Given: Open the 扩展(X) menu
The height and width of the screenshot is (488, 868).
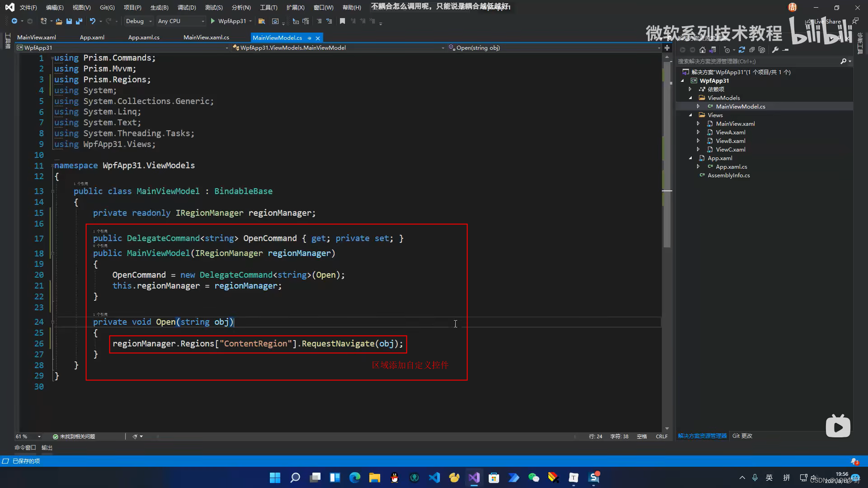Looking at the screenshot, I should [295, 7].
